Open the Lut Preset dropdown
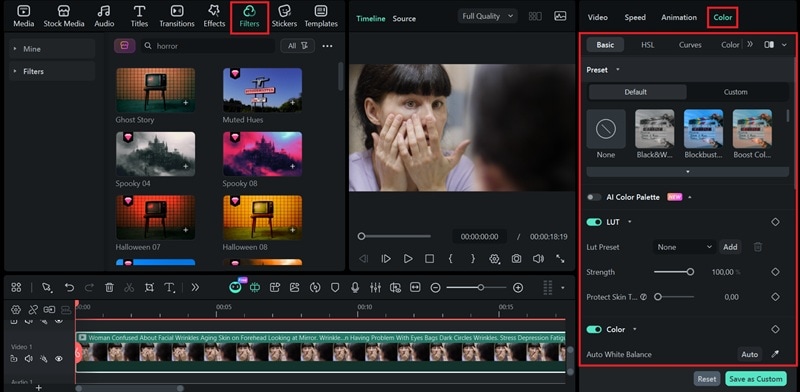 [684, 247]
